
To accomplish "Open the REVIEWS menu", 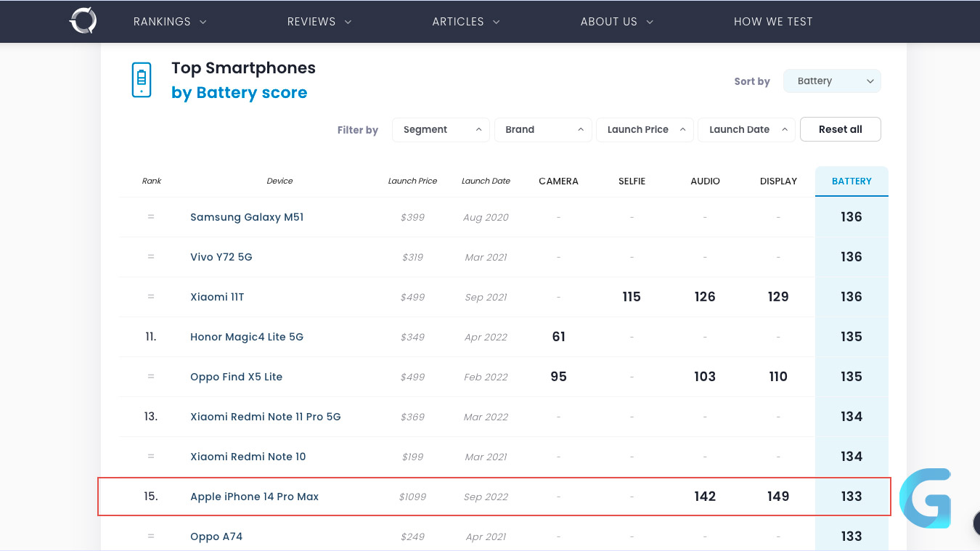I will [x=319, y=22].
